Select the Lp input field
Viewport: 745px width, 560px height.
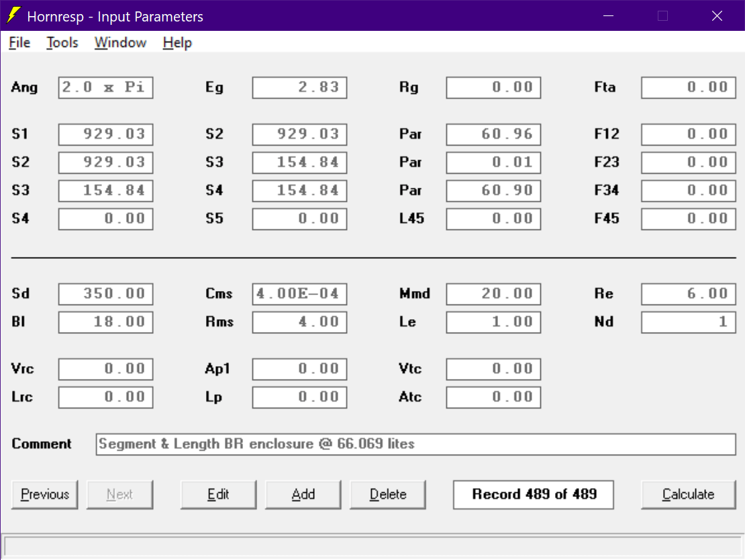pos(299,397)
